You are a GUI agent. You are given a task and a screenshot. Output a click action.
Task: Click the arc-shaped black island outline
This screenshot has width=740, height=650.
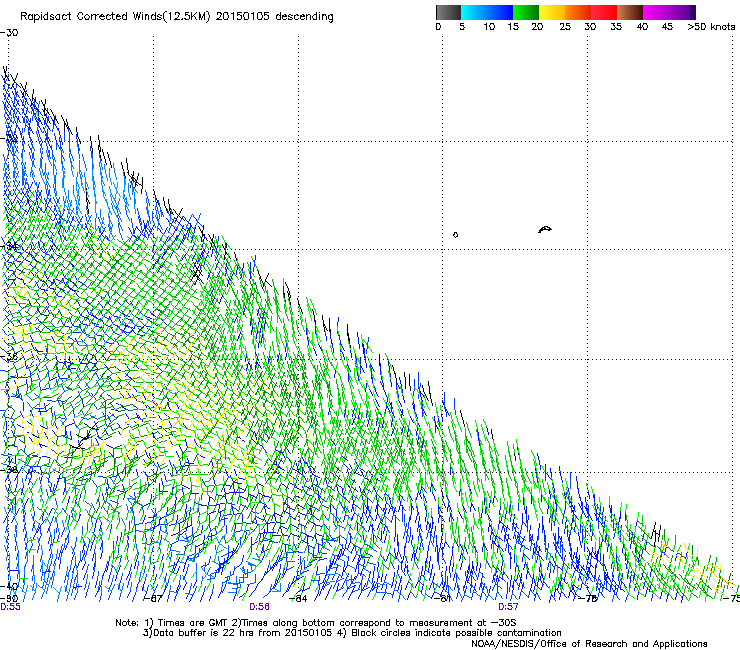pos(545,229)
